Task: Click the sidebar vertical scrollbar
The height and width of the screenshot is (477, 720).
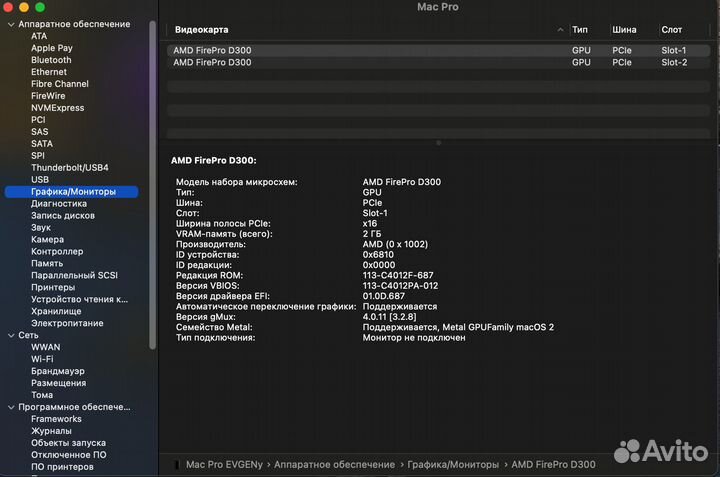Action: [152, 185]
